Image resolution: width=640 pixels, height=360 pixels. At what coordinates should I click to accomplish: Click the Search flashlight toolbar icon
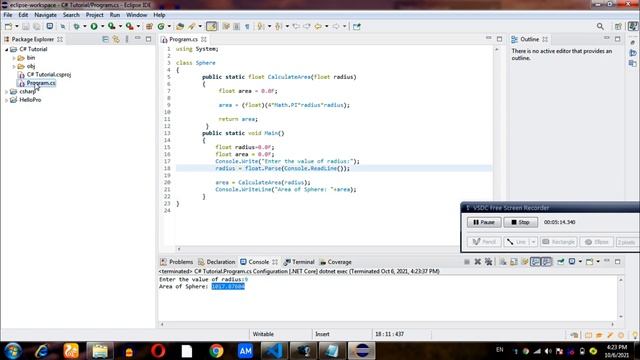point(191,27)
